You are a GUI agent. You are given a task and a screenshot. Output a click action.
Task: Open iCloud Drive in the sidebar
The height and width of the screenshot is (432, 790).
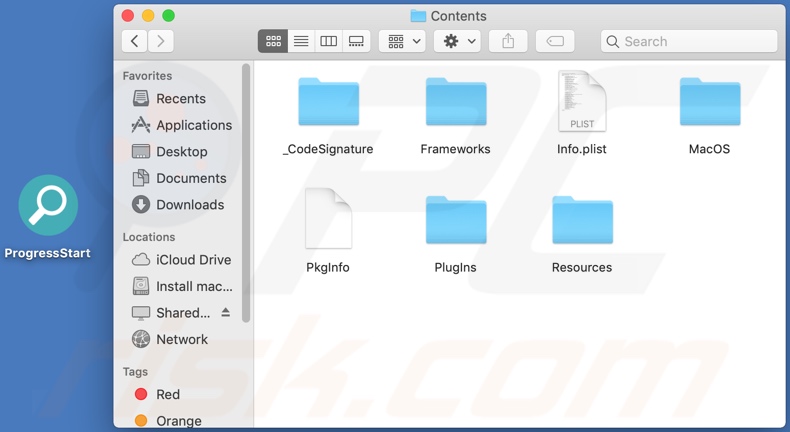coord(180,260)
